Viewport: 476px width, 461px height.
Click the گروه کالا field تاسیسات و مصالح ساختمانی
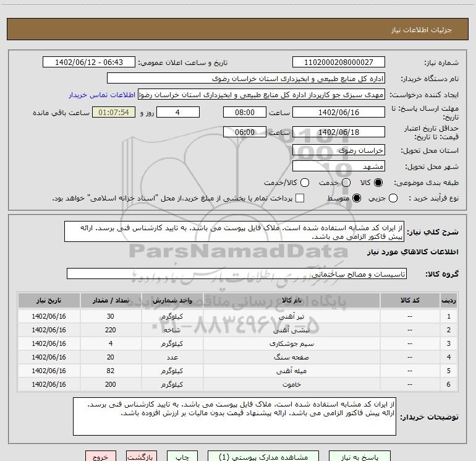point(237,274)
